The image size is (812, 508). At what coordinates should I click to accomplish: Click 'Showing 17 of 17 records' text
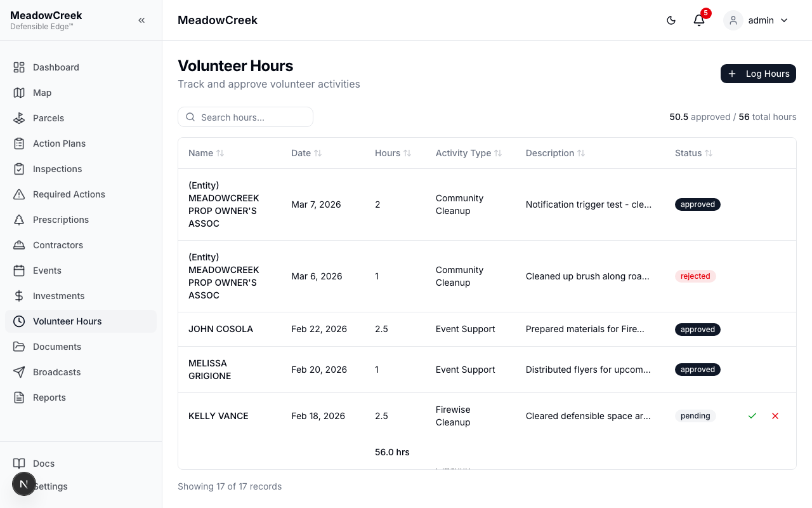coord(230,486)
